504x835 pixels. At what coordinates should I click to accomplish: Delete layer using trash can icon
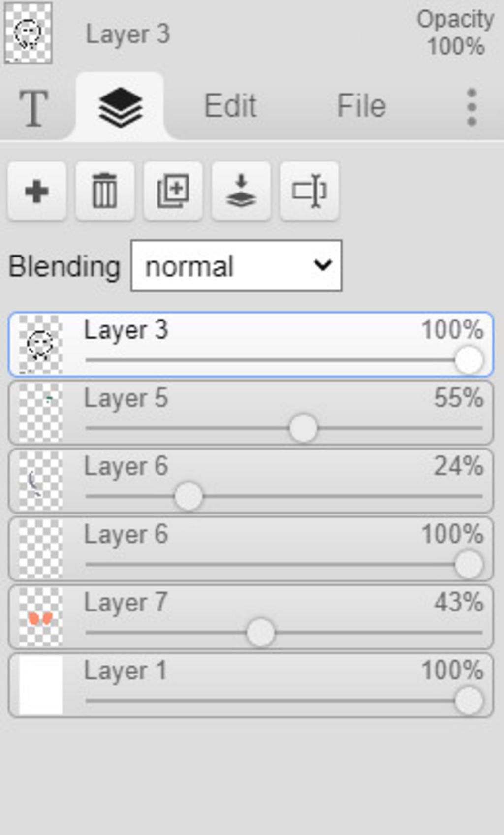[x=105, y=191]
